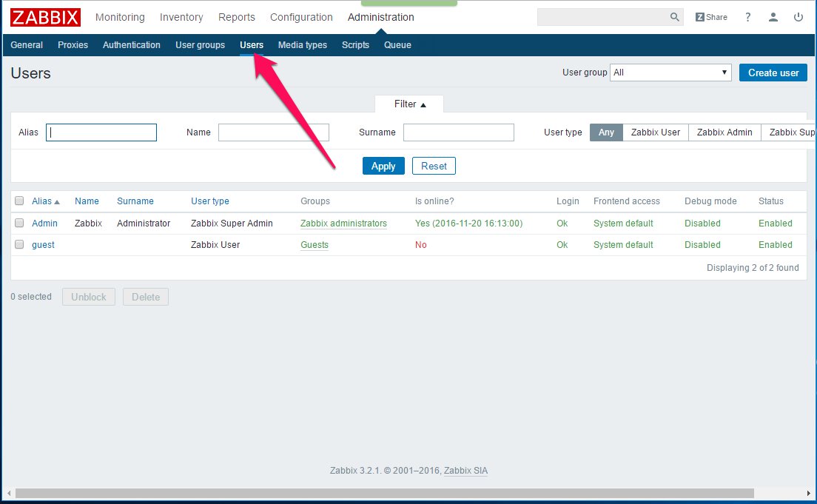Go to User groups submenu
The image size is (817, 504).
pos(200,45)
